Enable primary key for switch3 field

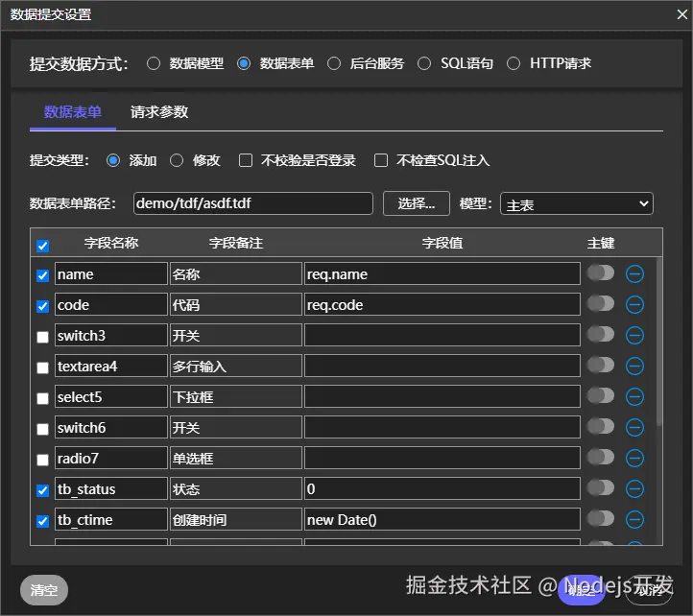point(601,335)
